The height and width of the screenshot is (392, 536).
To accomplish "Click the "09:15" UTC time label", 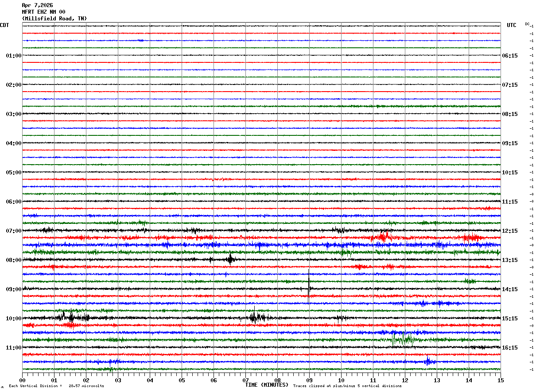I will (x=509, y=143).
